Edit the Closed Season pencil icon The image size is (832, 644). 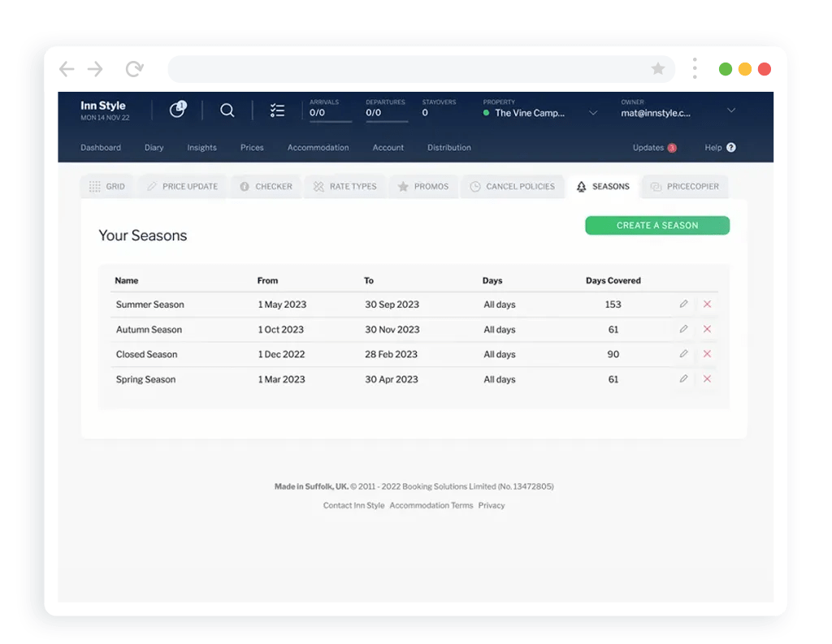click(683, 354)
